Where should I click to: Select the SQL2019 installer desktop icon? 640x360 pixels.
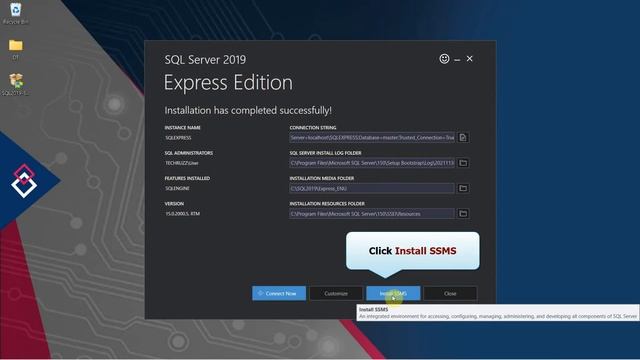click(x=16, y=84)
